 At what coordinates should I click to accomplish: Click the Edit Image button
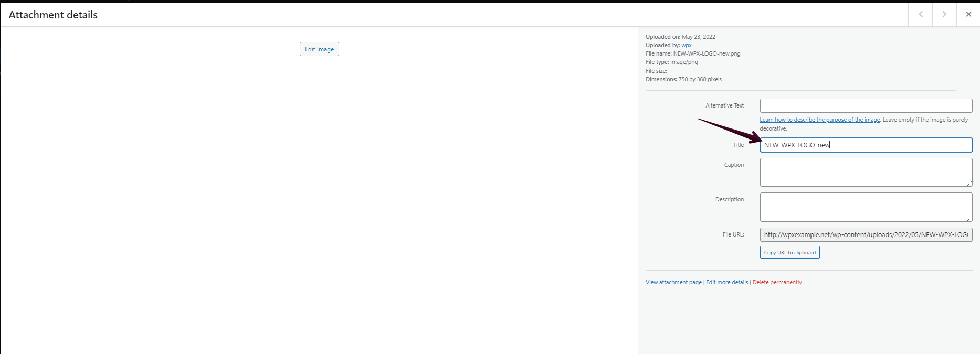coord(319,49)
